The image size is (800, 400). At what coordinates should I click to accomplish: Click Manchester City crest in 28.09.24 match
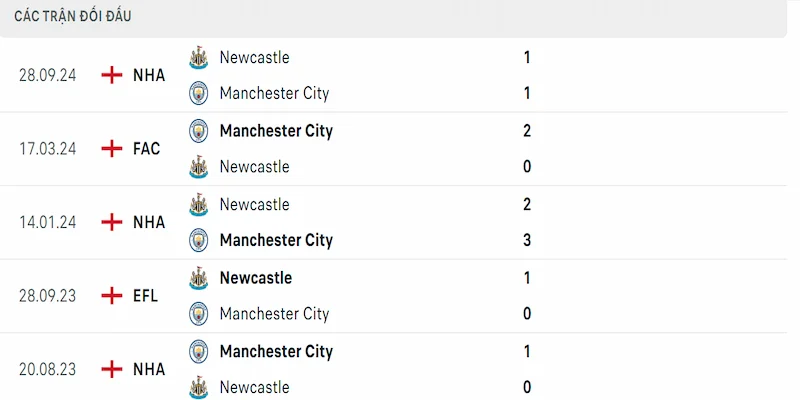199,93
